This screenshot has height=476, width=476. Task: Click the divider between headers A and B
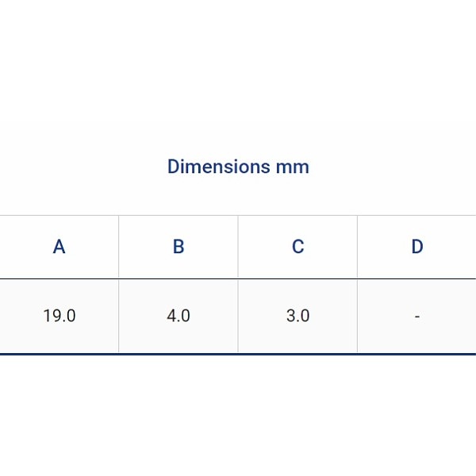(119, 247)
